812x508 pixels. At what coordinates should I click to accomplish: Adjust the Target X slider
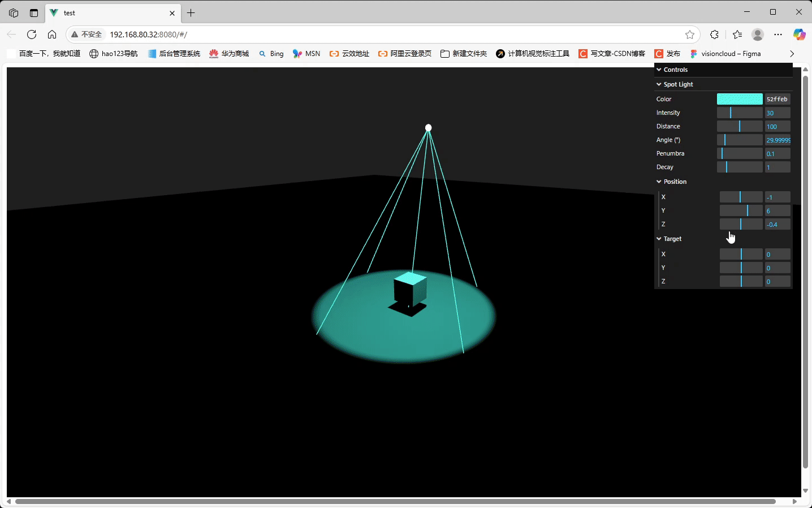(x=741, y=254)
